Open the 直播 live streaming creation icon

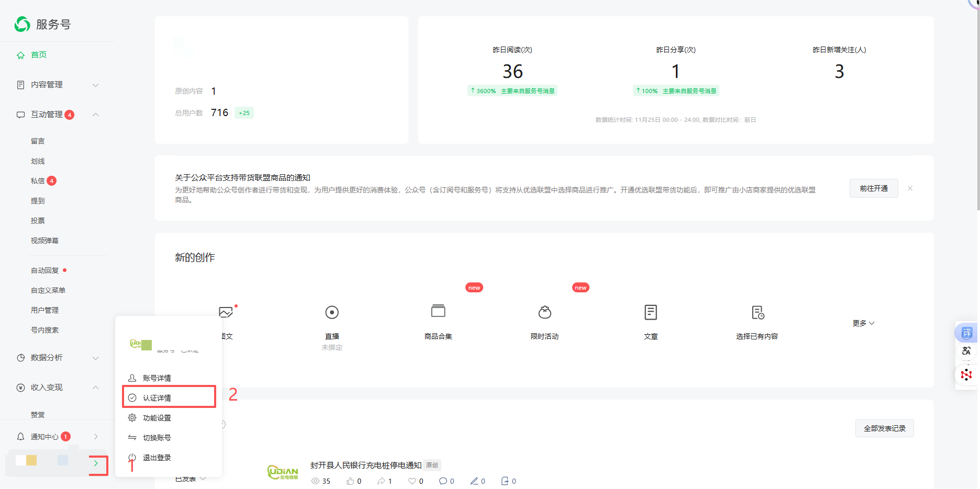332,312
